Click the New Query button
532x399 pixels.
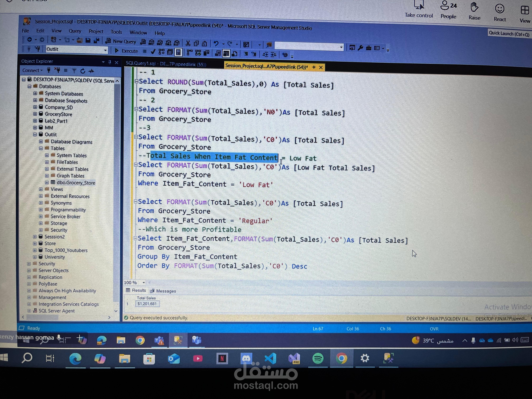tap(121, 41)
